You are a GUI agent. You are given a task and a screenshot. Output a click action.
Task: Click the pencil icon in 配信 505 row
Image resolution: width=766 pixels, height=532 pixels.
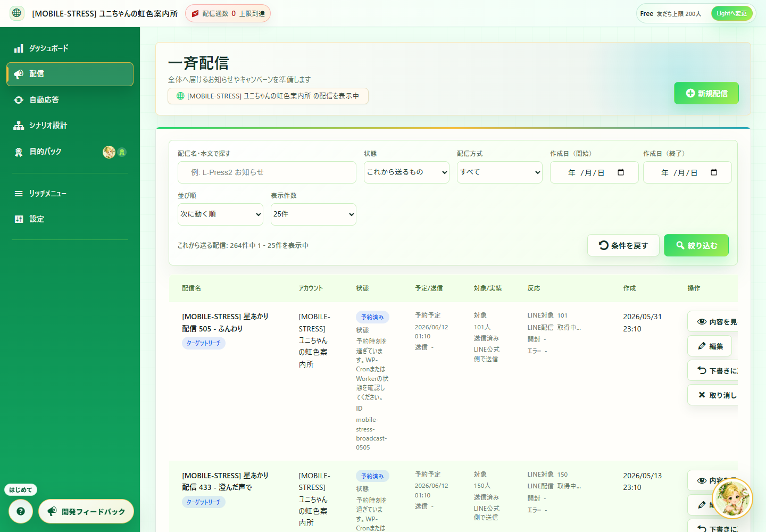click(702, 346)
